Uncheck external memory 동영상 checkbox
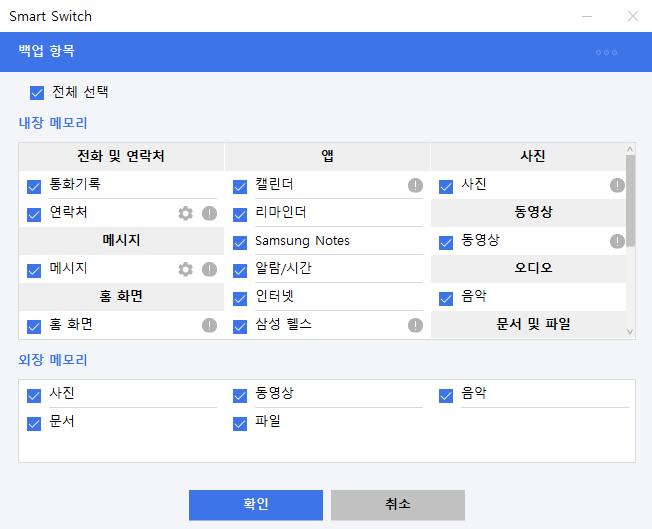Screen dimensions: 652x529 point(240,396)
